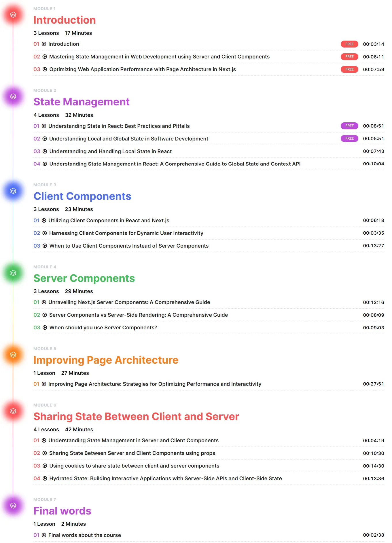Click the purple Final words module icon
392x543 pixels.
coord(13,506)
